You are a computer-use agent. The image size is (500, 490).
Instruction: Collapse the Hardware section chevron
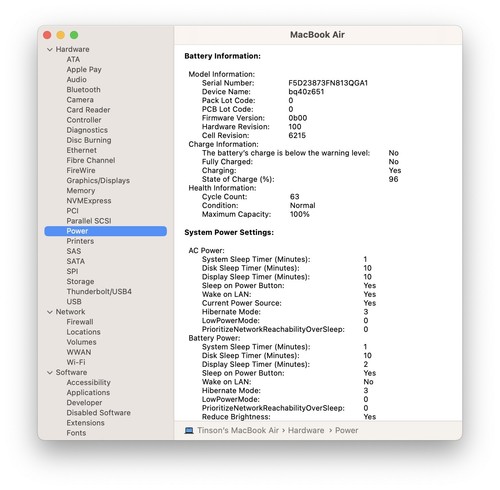click(x=50, y=49)
